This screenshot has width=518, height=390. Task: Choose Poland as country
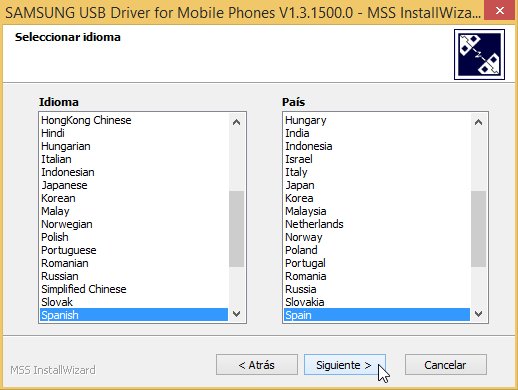point(377,250)
